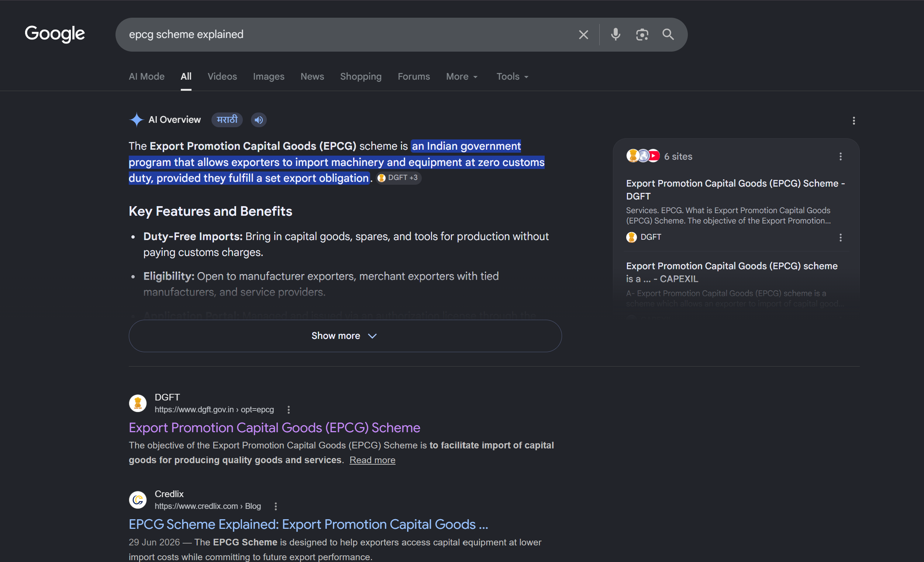The image size is (924, 562).
Task: Switch to the Videos tab
Action: point(222,76)
